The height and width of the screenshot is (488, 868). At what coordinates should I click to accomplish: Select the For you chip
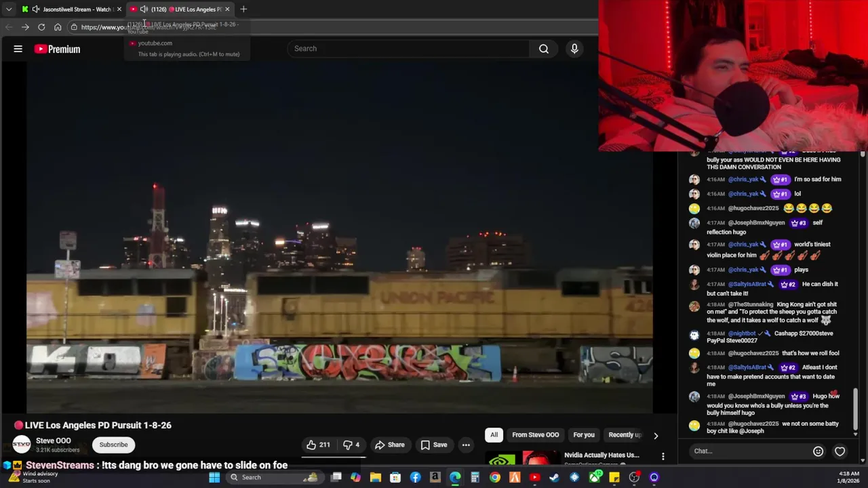583,435
